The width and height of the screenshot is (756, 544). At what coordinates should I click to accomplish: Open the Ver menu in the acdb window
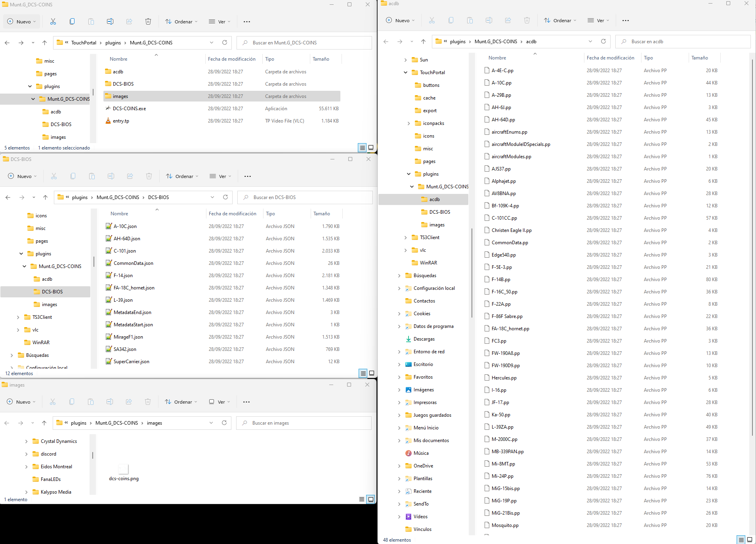(598, 21)
